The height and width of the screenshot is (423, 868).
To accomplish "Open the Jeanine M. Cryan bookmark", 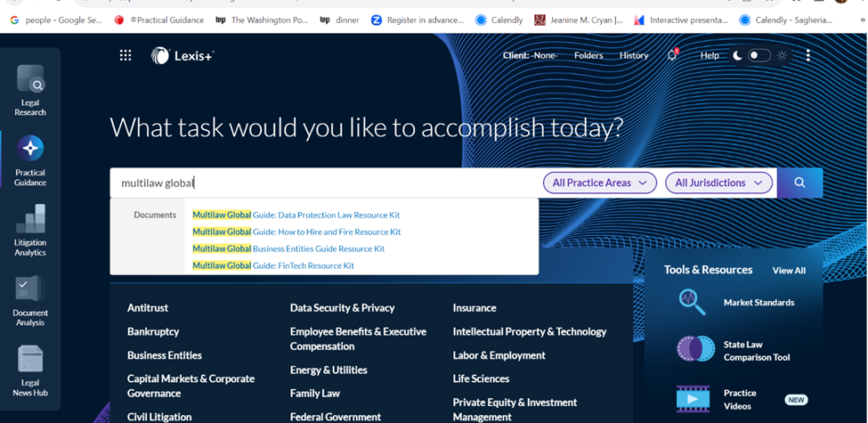I will coord(579,20).
